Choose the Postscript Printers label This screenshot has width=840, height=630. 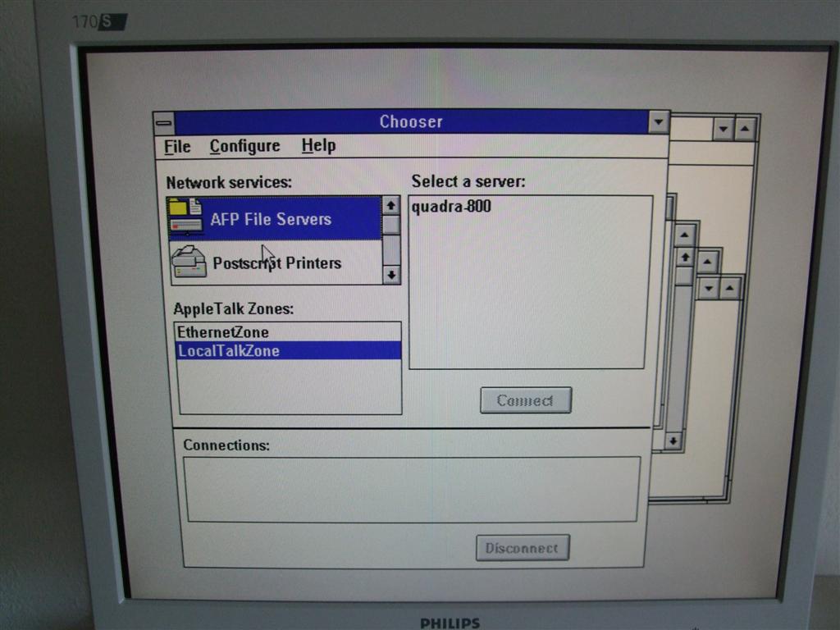pos(277,263)
